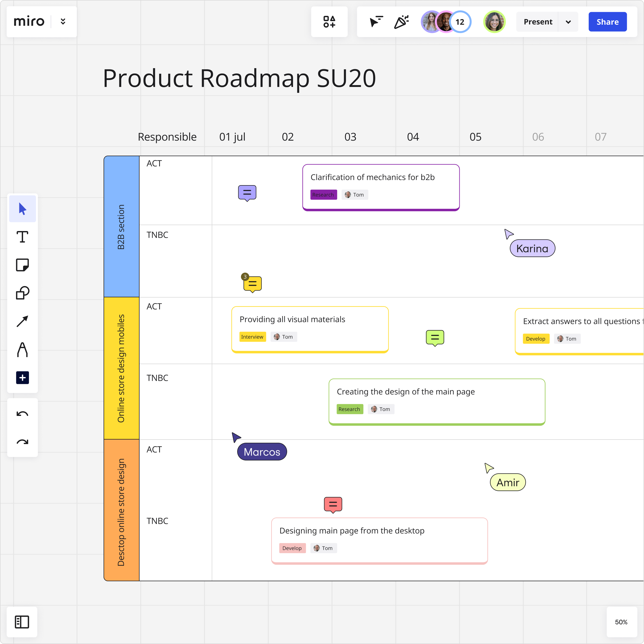644x644 pixels.
Task: Open the yellow comment with 3 replies
Action: pos(252,284)
